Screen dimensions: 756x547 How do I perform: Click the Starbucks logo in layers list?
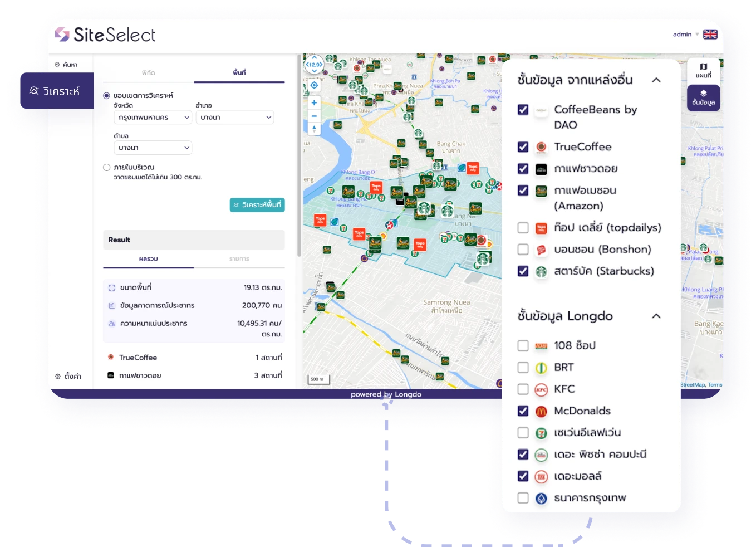click(x=541, y=272)
